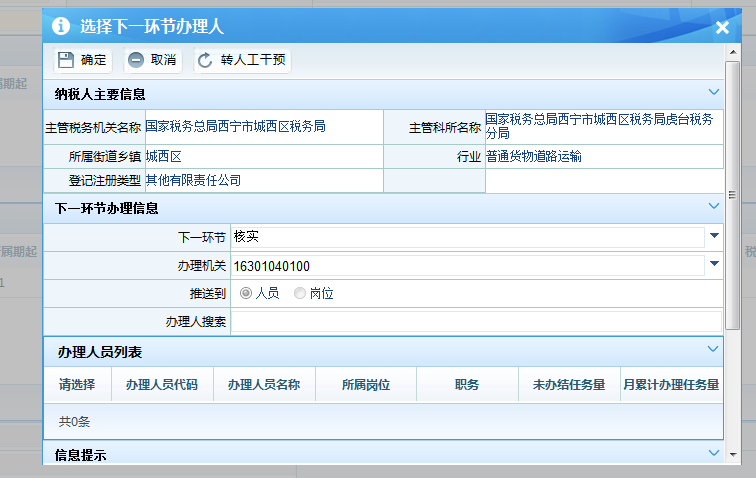This screenshot has width=756, height=478.
Task: Focus the 办理人搜索 input field
Action: pyautogui.click(x=476, y=322)
